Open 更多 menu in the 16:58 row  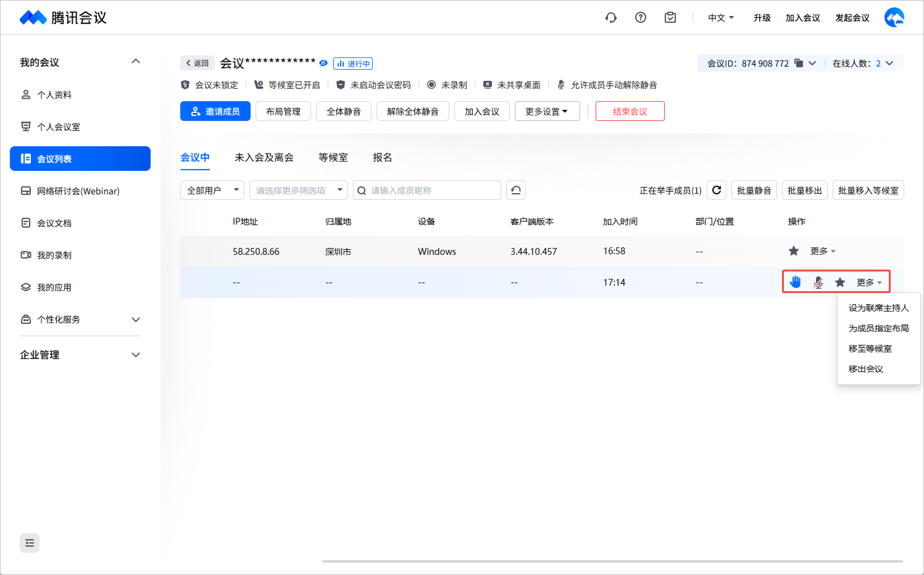(822, 251)
